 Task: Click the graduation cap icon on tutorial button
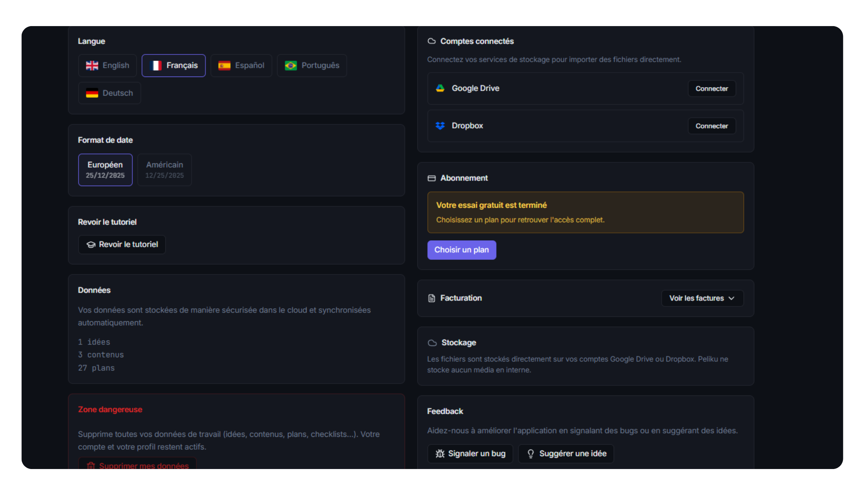pos(91,245)
